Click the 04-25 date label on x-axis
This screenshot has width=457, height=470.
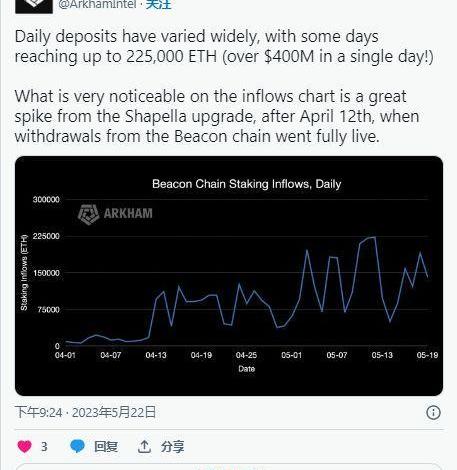click(x=246, y=355)
